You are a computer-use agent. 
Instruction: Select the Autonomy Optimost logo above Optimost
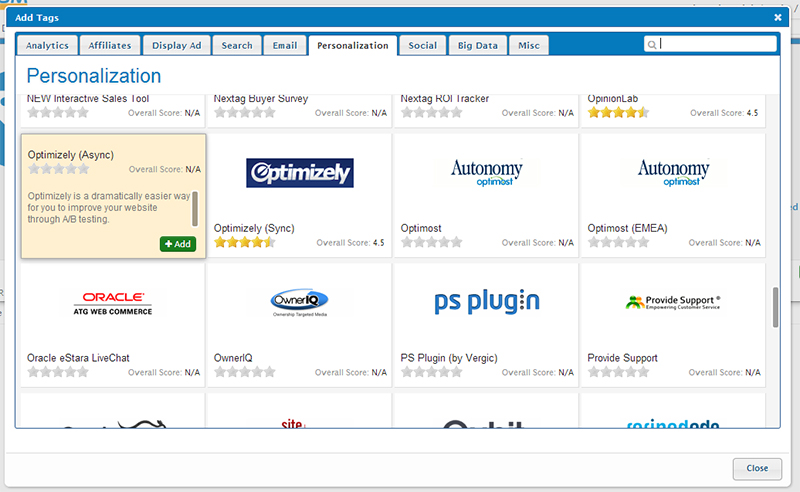(x=486, y=173)
